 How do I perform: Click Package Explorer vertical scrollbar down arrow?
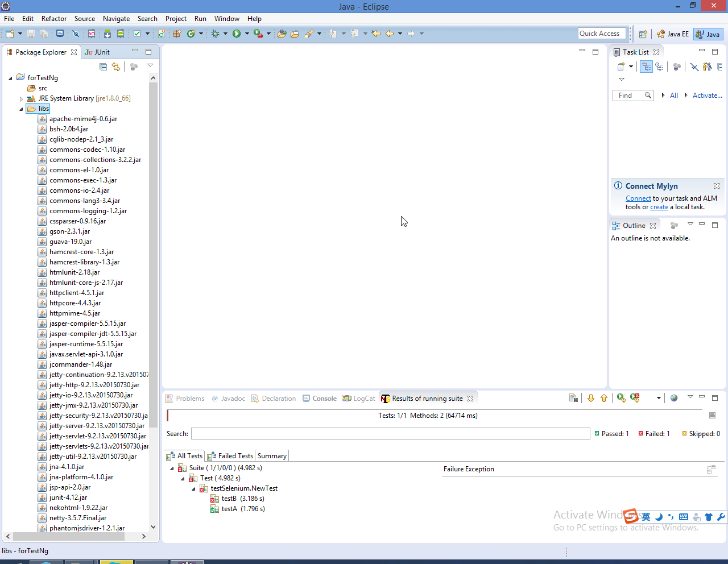coord(153,527)
